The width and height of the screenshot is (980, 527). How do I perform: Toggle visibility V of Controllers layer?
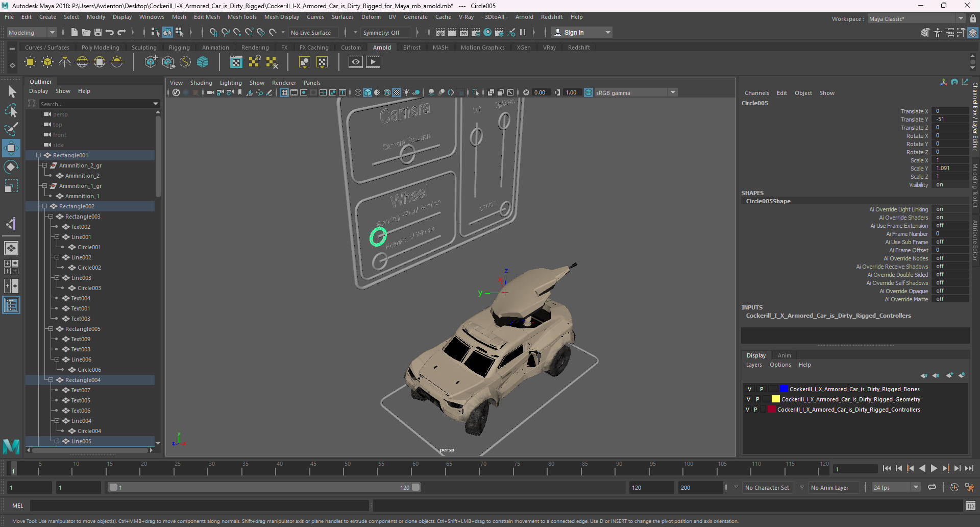(747, 410)
